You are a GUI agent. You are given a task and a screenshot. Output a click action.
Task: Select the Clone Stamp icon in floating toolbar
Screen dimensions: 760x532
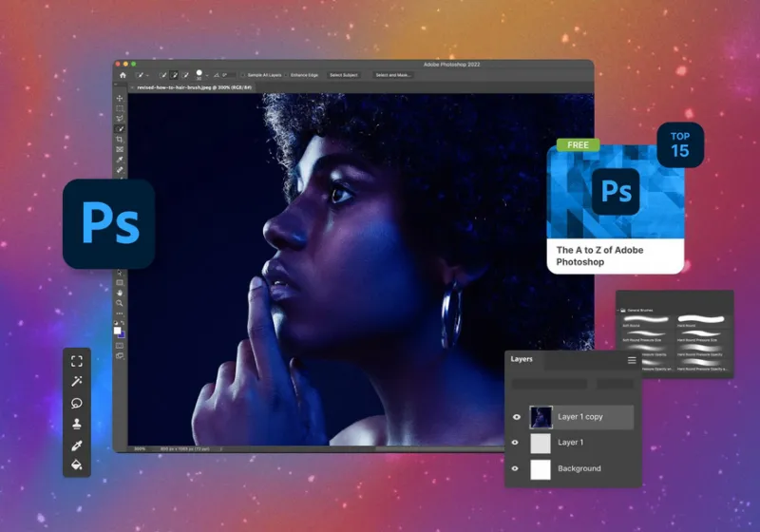tap(77, 424)
